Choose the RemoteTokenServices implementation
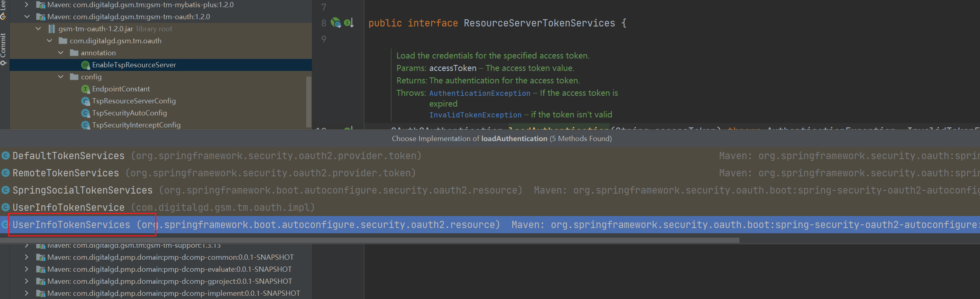980x299 pixels. point(66,173)
